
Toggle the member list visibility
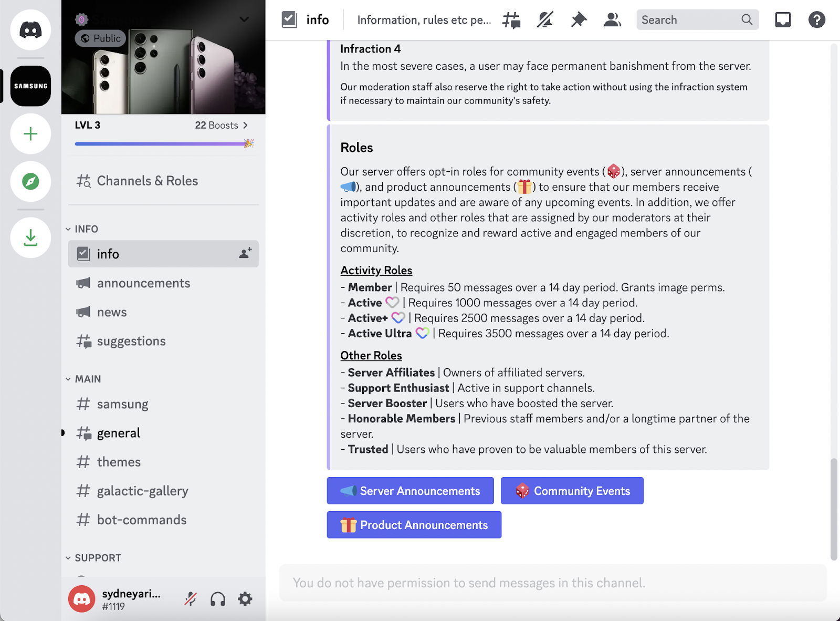pos(612,19)
